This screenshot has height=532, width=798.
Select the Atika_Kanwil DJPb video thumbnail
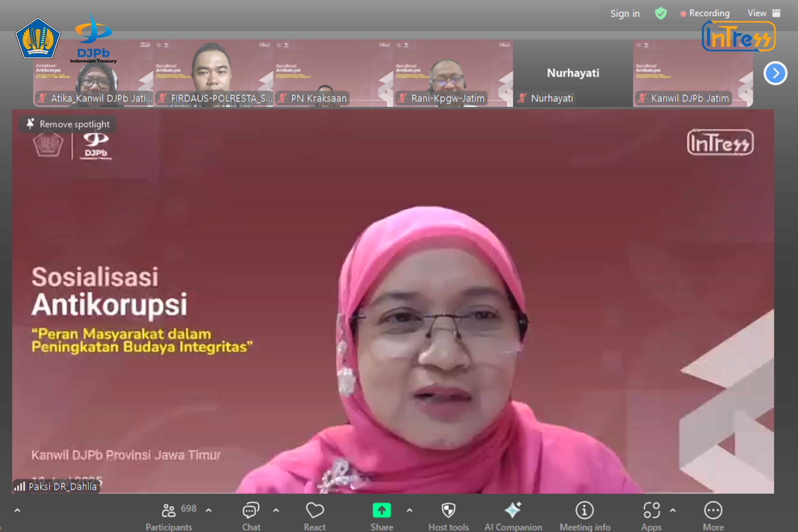point(93,73)
